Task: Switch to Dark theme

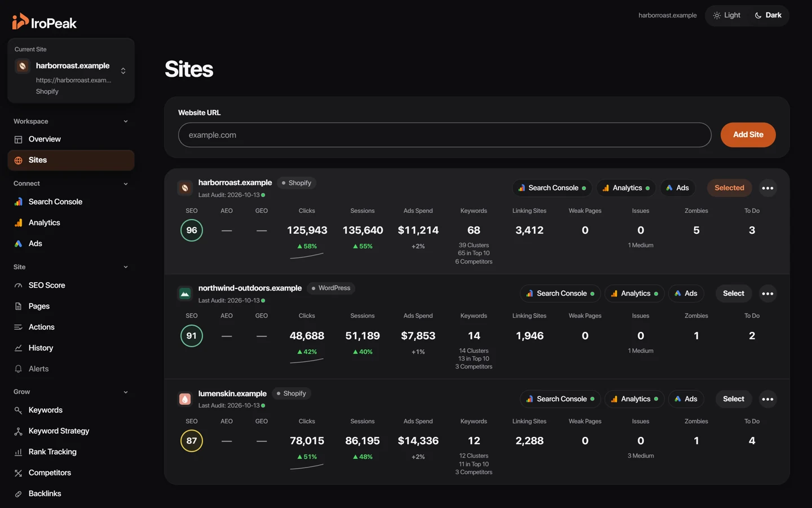Action: click(768, 15)
